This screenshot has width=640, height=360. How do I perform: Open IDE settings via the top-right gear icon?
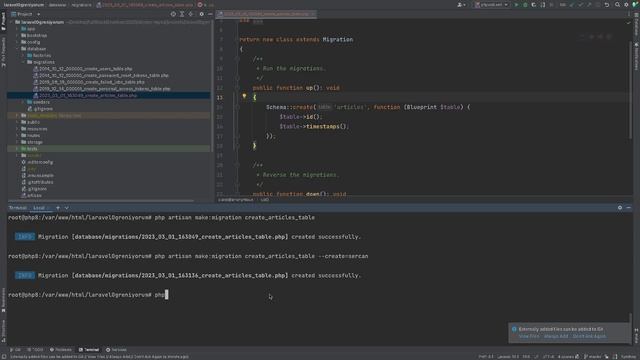coord(626,4)
